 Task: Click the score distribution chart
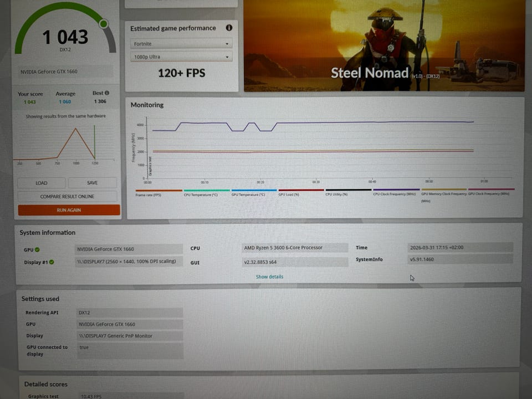64,144
